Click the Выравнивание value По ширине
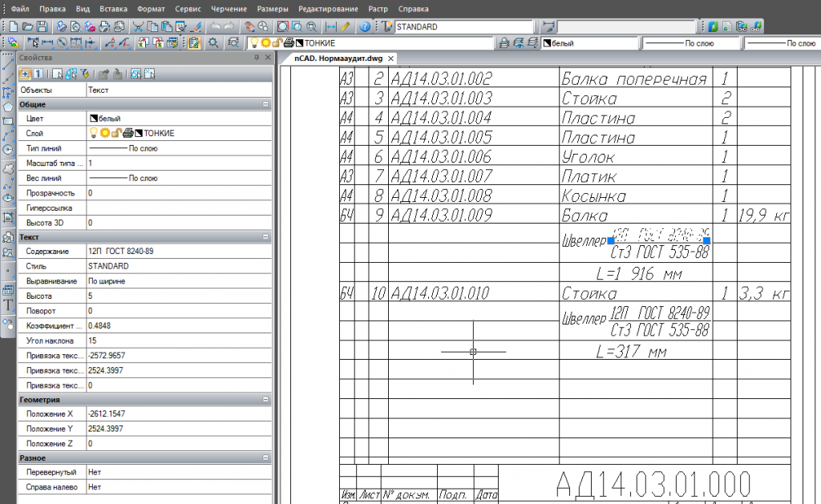This screenshot has height=504, width=821. 179,281
